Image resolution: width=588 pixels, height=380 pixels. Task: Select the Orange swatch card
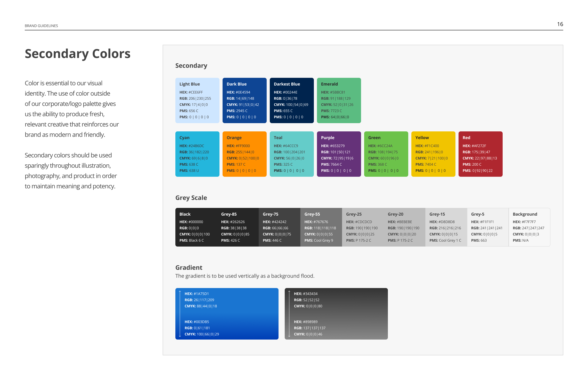pos(244,154)
